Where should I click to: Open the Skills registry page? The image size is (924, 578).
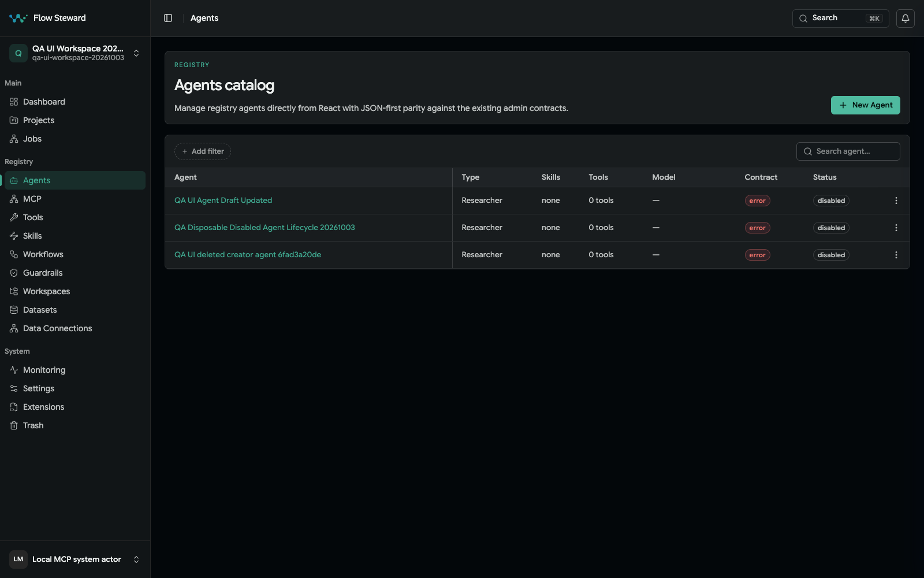(x=75, y=236)
